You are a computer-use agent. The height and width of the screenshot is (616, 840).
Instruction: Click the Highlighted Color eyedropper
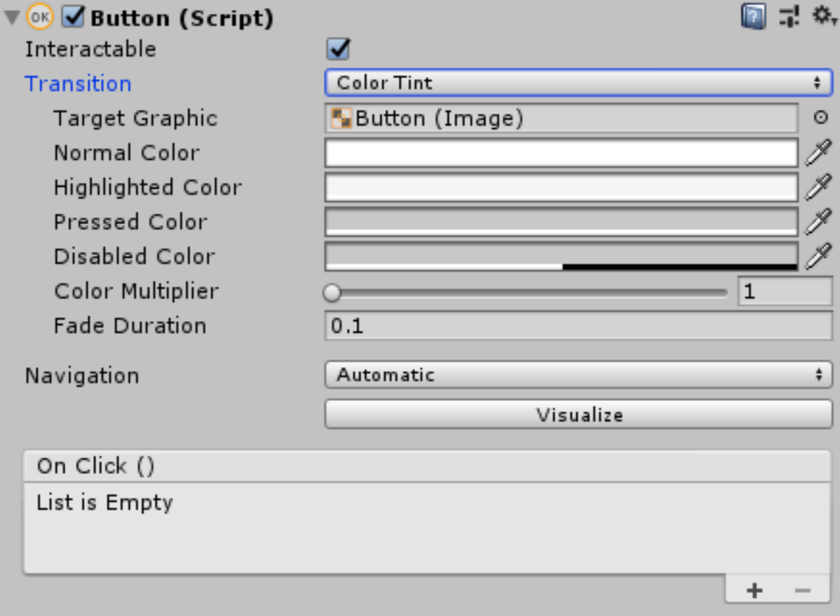[x=818, y=187]
